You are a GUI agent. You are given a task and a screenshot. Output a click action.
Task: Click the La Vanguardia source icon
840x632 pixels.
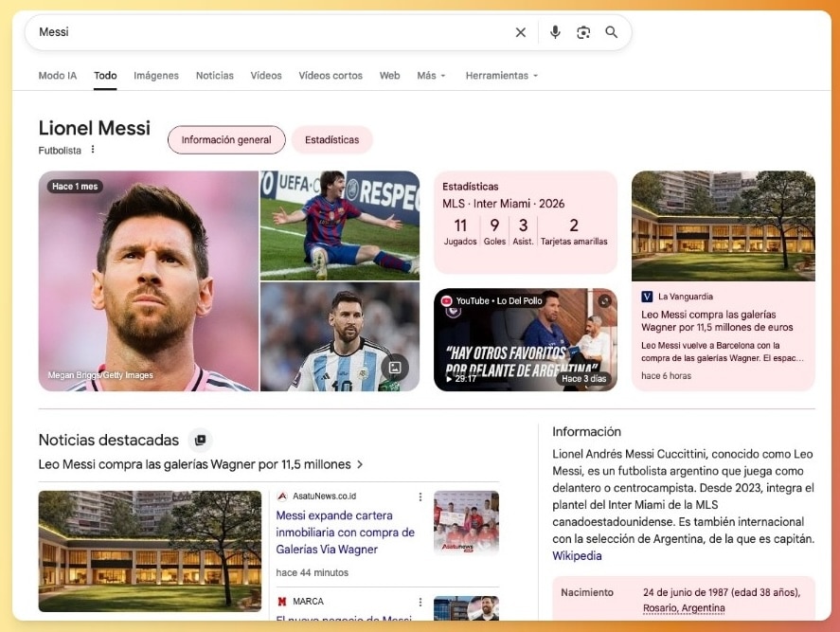coord(647,297)
